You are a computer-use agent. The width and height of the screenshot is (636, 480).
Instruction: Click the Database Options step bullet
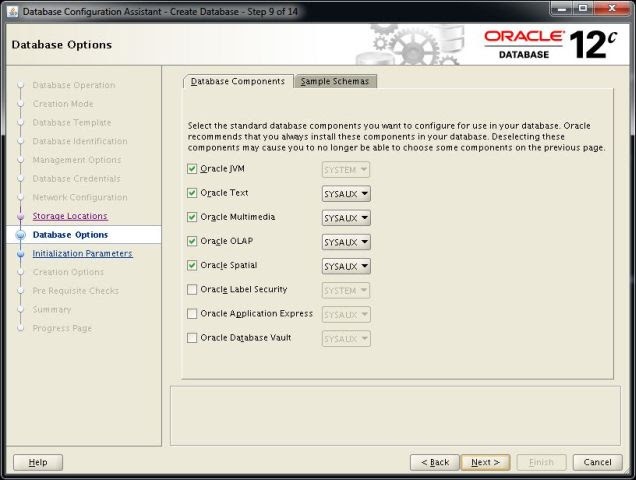click(21, 235)
